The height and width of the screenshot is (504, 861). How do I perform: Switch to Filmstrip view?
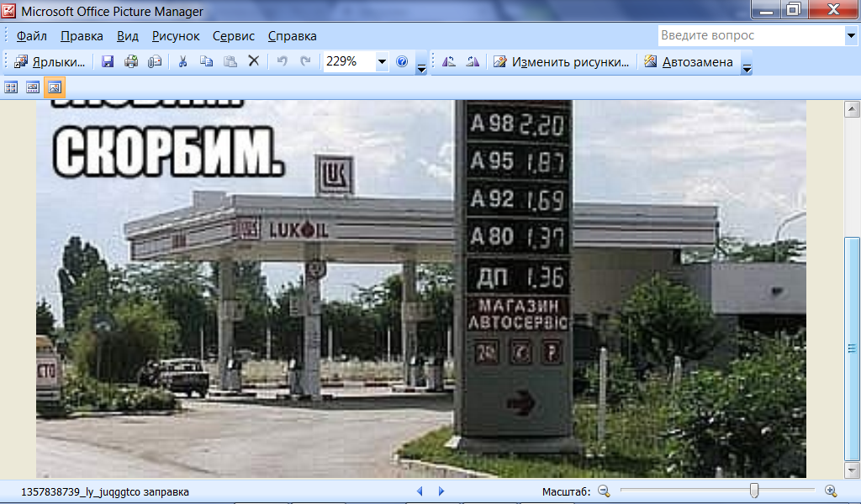coord(33,87)
